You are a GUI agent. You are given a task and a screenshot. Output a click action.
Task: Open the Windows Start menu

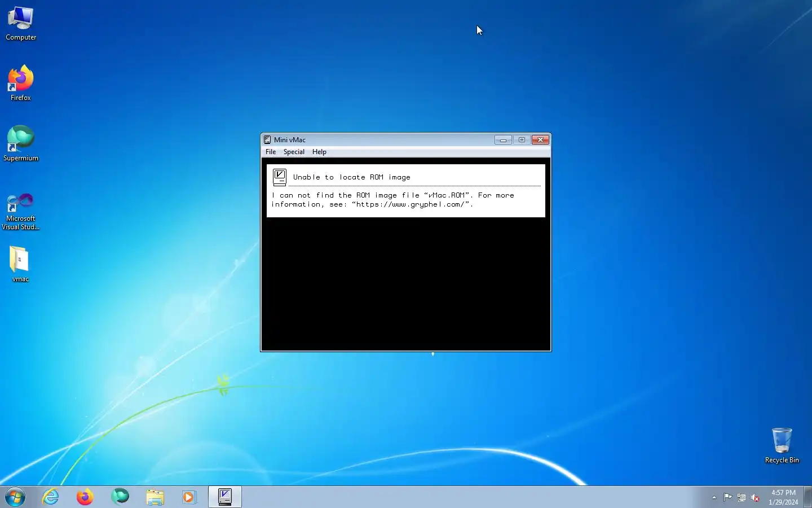click(15, 497)
